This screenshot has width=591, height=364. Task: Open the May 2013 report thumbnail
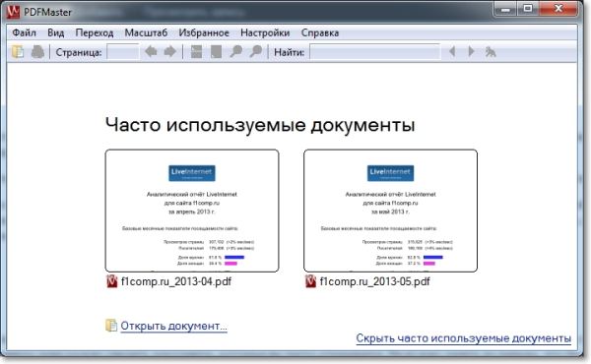tap(390, 211)
